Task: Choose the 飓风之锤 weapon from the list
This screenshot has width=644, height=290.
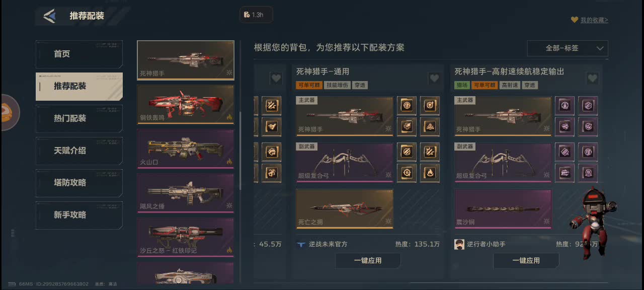Action: tap(186, 193)
